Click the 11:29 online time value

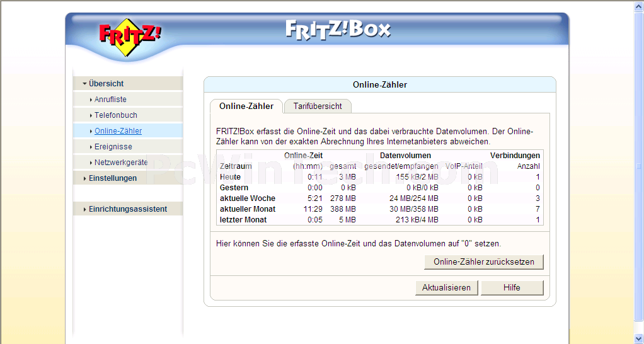[313, 209]
